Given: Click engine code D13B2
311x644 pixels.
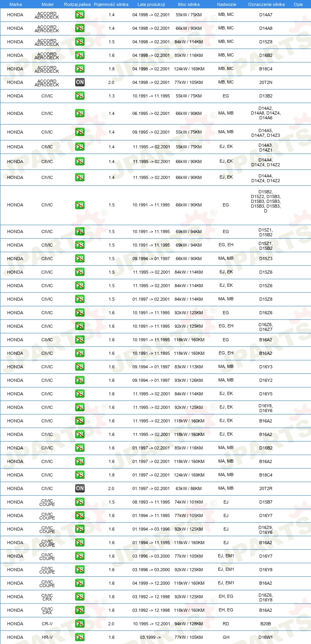Looking at the screenshot, I should (266, 96).
